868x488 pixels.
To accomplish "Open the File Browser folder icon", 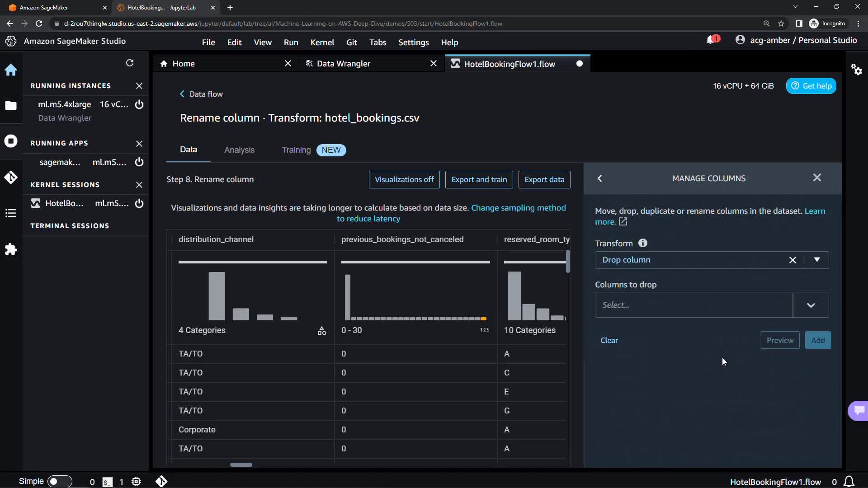I will [x=11, y=106].
